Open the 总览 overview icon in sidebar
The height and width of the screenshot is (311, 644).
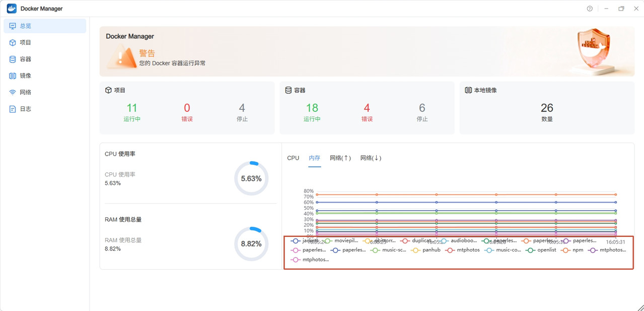13,26
